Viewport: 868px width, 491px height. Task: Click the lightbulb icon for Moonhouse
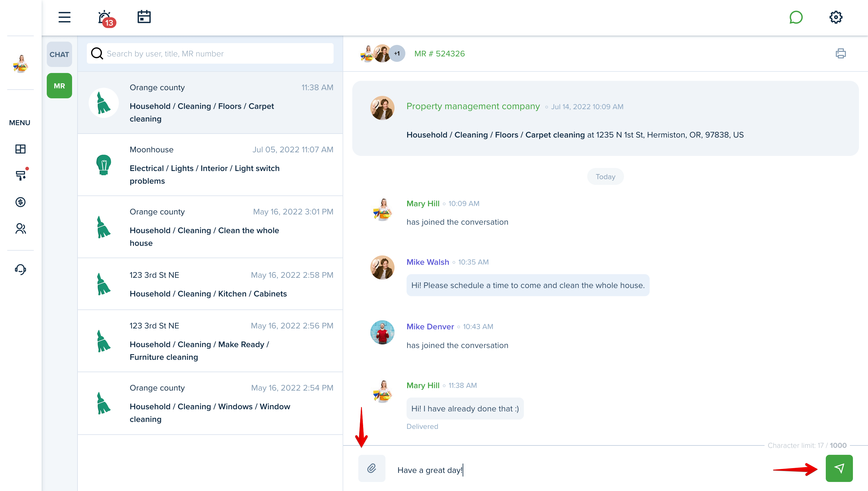pyautogui.click(x=103, y=165)
